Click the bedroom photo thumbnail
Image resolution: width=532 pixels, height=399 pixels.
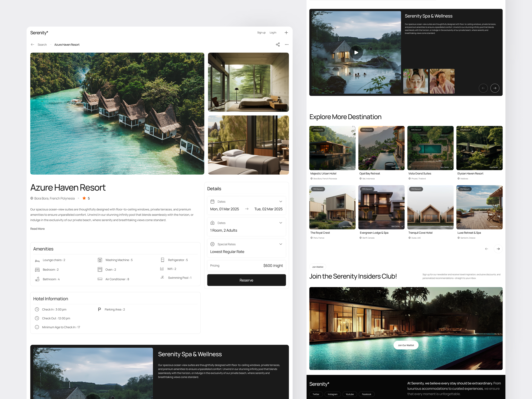pos(248,82)
